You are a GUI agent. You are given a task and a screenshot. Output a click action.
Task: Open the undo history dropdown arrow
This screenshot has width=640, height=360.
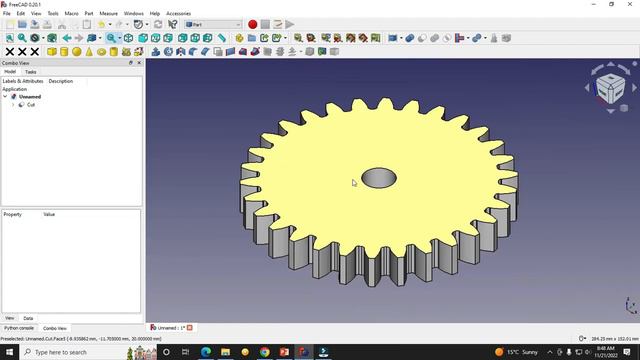click(x=110, y=24)
